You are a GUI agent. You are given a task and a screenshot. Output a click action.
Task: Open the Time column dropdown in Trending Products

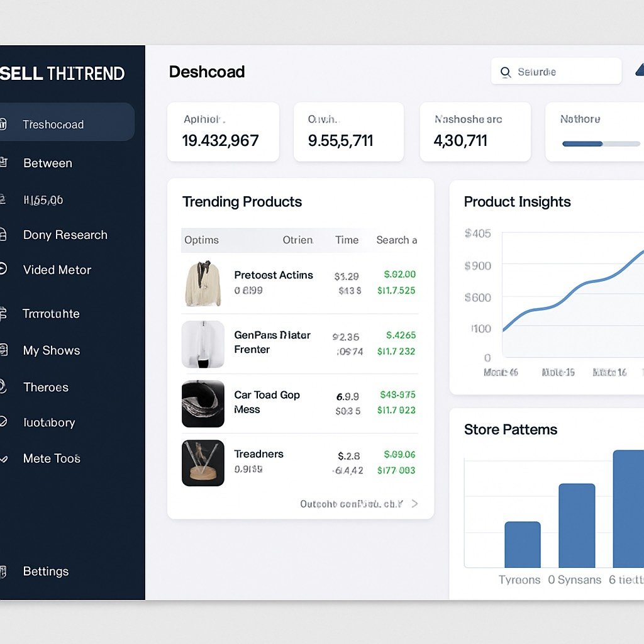coord(347,240)
